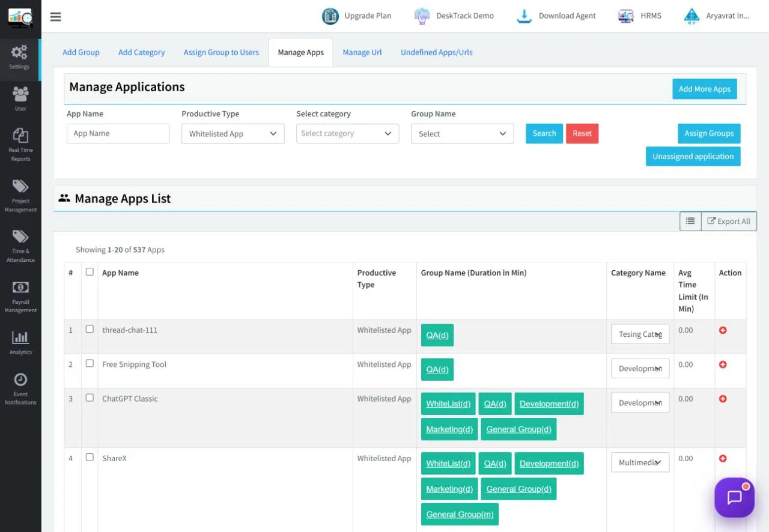Screen dimensions: 769x532
Task: Open Payroll Management in sidebar
Action: coord(20,297)
